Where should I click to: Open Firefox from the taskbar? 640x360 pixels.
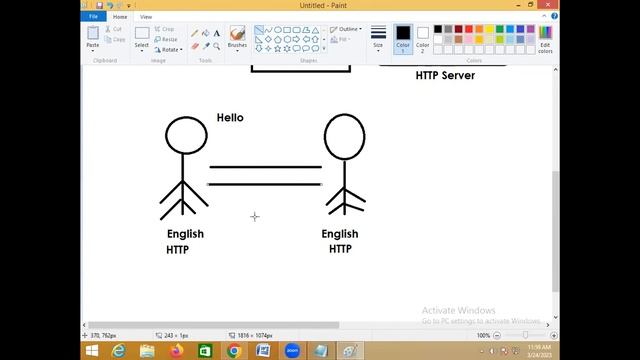176,351
